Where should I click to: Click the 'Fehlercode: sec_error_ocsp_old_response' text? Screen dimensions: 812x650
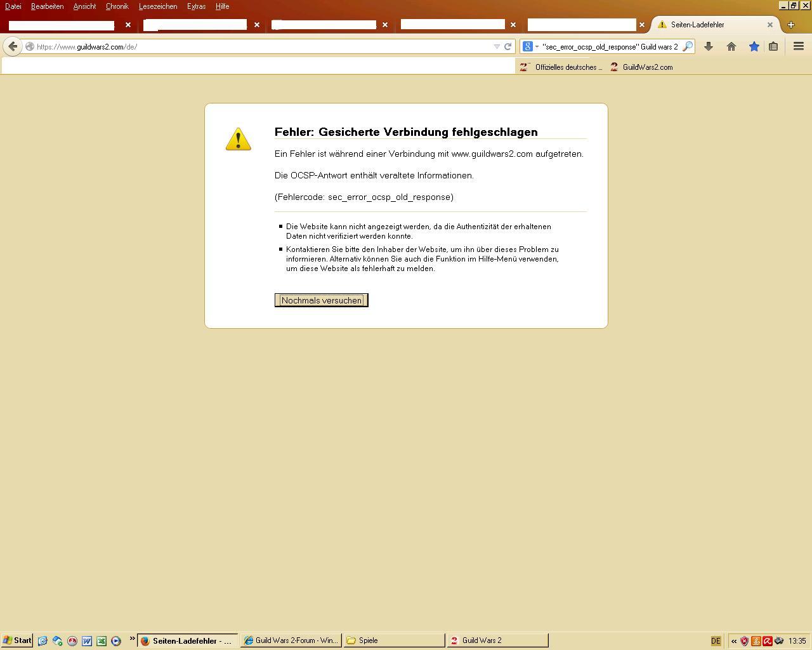(364, 197)
